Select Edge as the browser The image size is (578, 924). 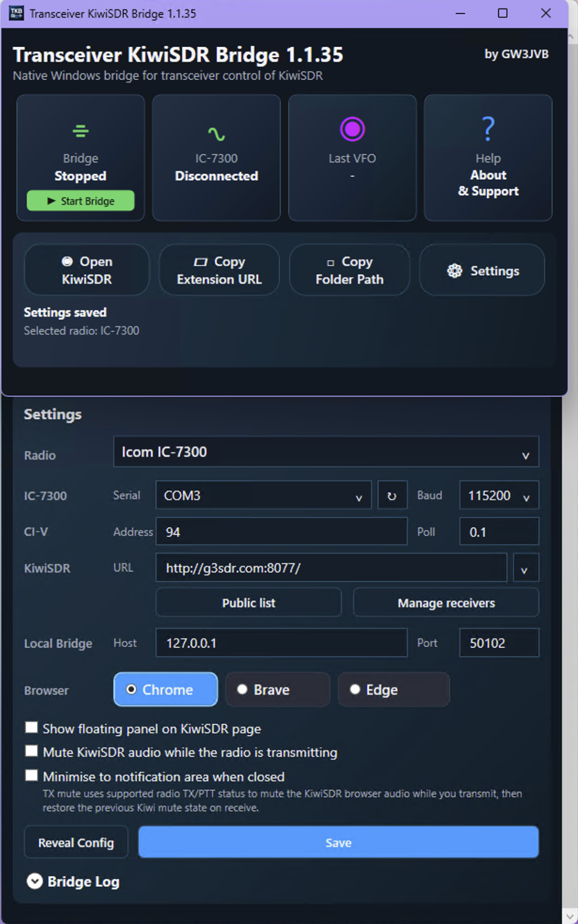[x=394, y=690]
